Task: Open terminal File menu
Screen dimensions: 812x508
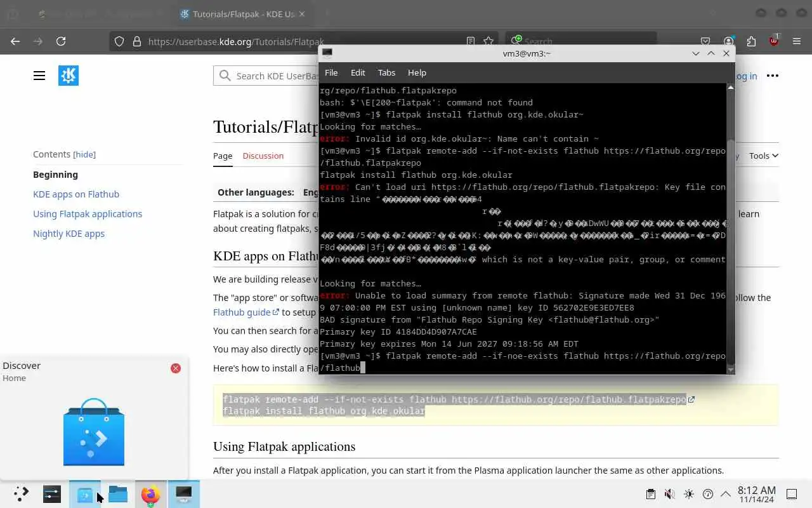Action: click(x=331, y=72)
